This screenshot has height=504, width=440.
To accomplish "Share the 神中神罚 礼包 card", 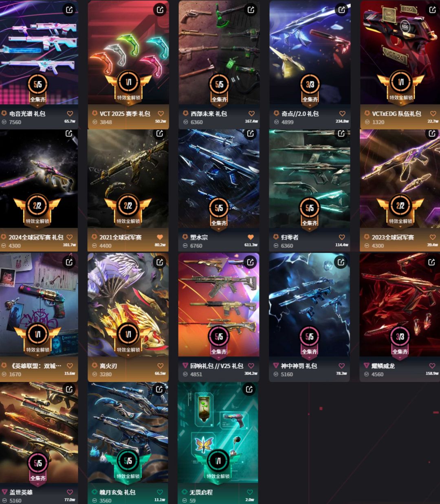I will point(341,262).
